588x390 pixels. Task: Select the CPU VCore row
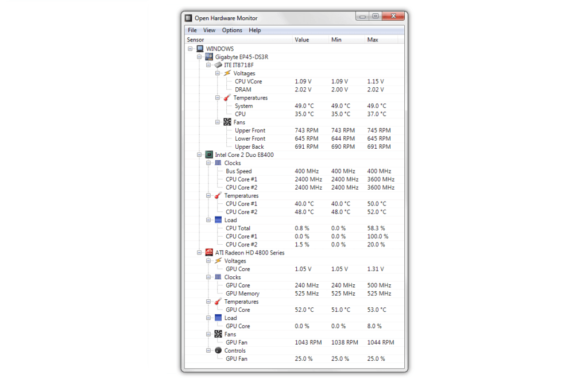pyautogui.click(x=295, y=82)
